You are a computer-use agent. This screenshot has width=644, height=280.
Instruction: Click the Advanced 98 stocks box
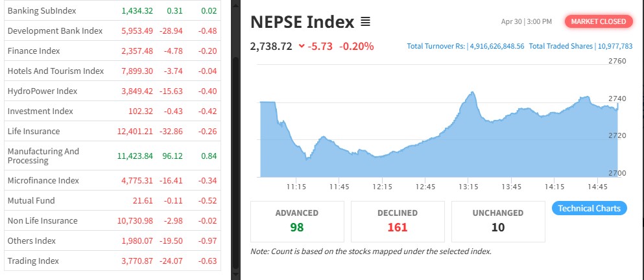pos(297,220)
